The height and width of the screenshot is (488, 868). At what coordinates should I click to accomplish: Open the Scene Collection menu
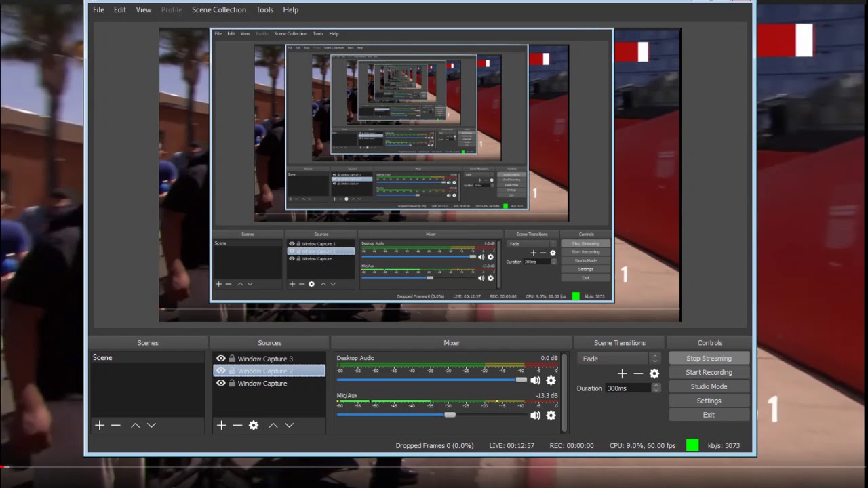219,9
